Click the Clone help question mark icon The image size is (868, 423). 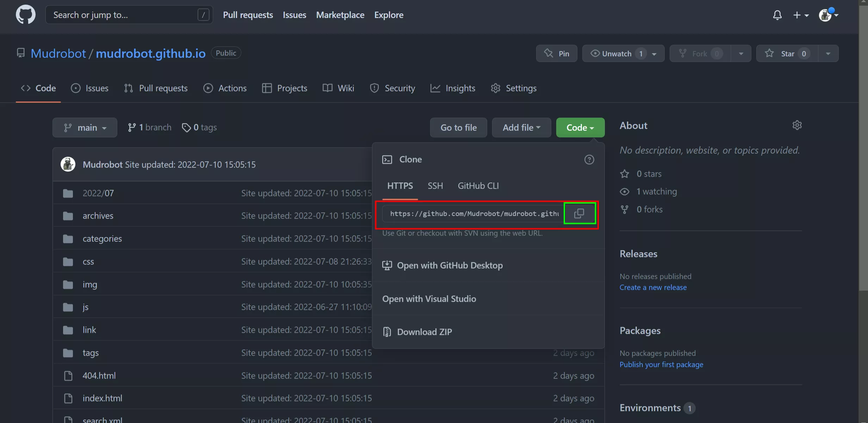click(589, 160)
